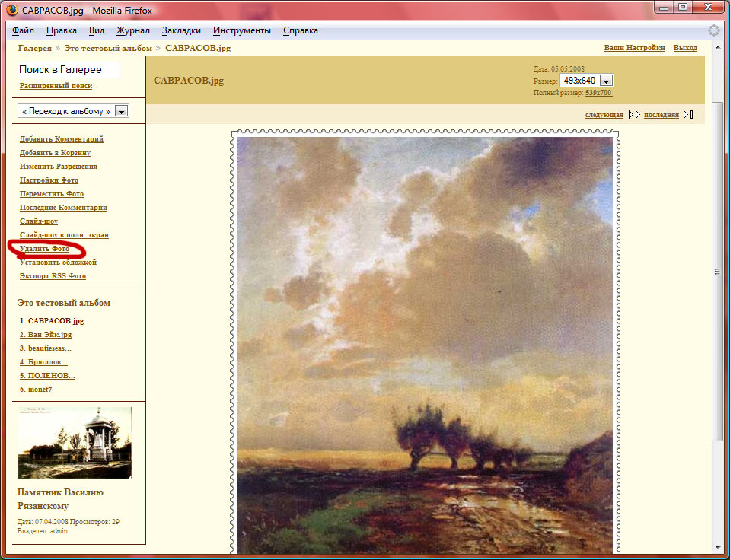The image size is (730, 560).
Task: Click Установить обложкой link
Action: (58, 262)
